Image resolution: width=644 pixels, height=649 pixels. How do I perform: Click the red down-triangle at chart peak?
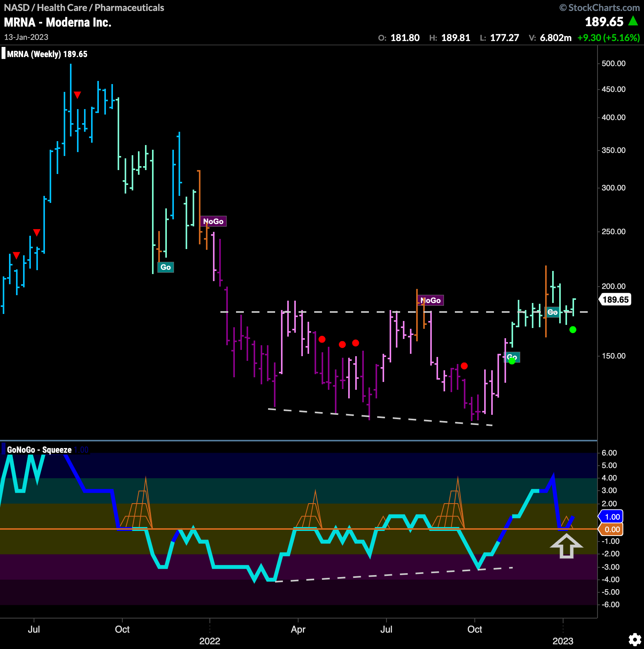[x=77, y=95]
